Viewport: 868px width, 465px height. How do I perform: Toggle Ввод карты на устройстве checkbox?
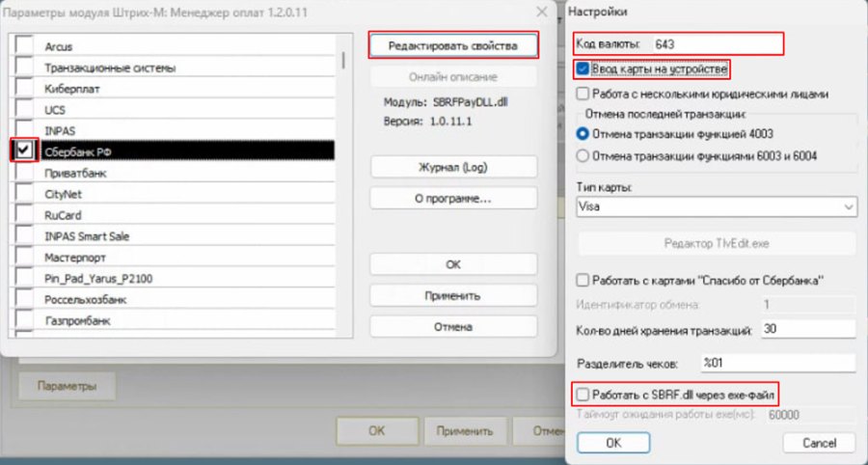click(x=582, y=69)
